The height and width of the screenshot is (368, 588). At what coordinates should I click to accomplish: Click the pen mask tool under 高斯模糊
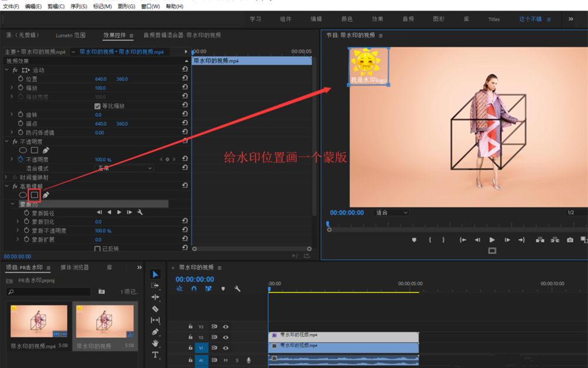tap(46, 195)
